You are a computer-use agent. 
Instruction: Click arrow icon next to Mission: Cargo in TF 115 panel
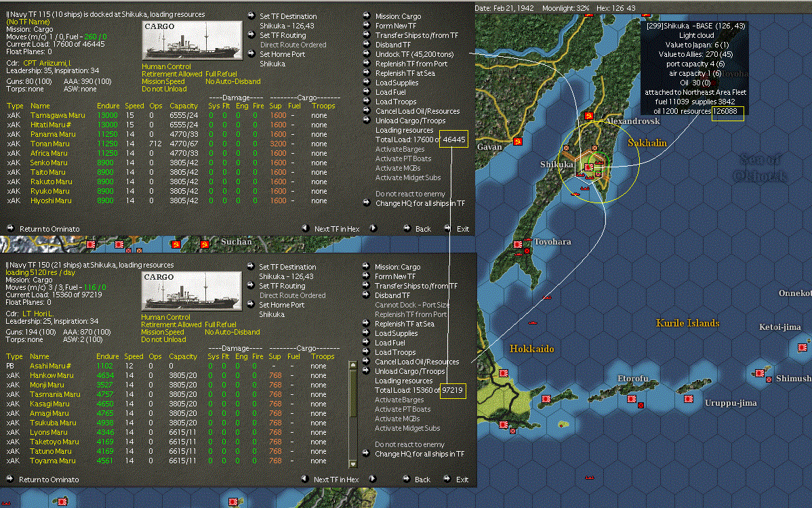click(x=367, y=16)
